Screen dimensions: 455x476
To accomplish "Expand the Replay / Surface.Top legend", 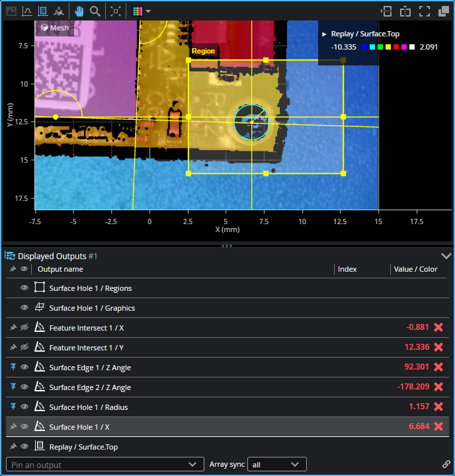I will 324,34.
